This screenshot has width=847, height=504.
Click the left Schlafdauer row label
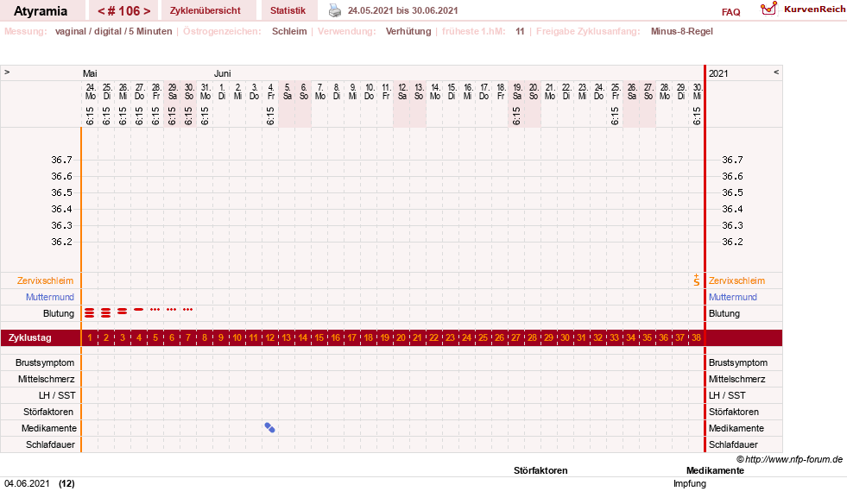[50, 444]
